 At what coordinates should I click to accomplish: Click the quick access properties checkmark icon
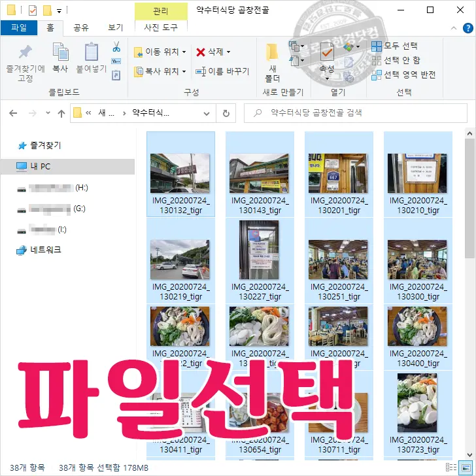click(33, 10)
